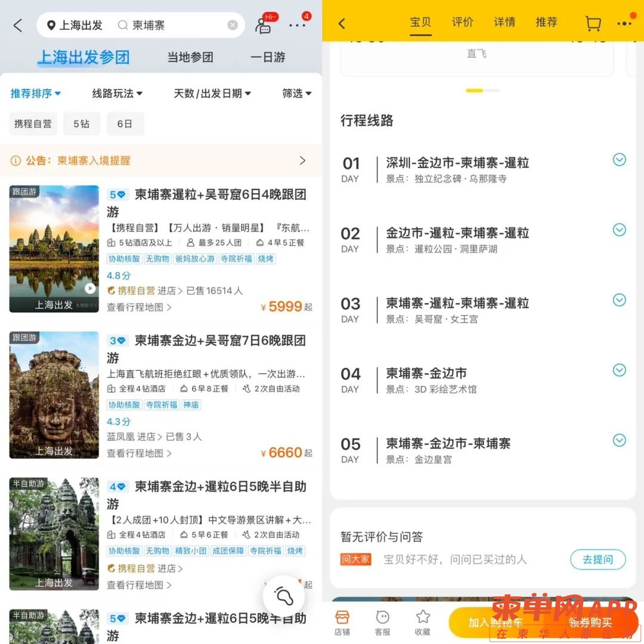Open tour title 柬埔寨金边+吴哥窟7日6晚跟团游
This screenshot has width=644, height=644.
206,349
